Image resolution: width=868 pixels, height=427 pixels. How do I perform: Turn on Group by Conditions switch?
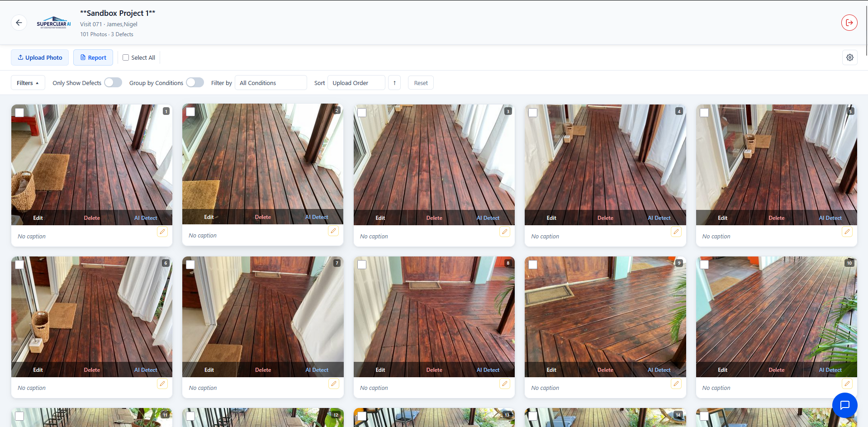point(195,82)
